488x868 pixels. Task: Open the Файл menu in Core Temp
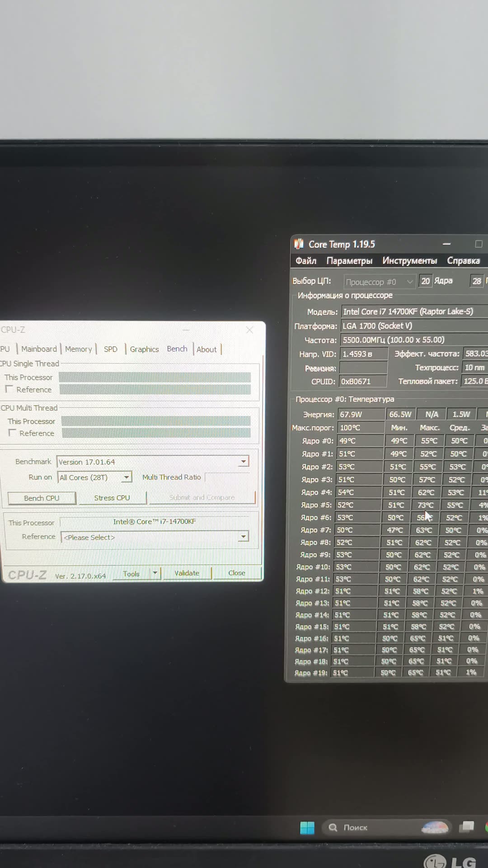pyautogui.click(x=306, y=261)
